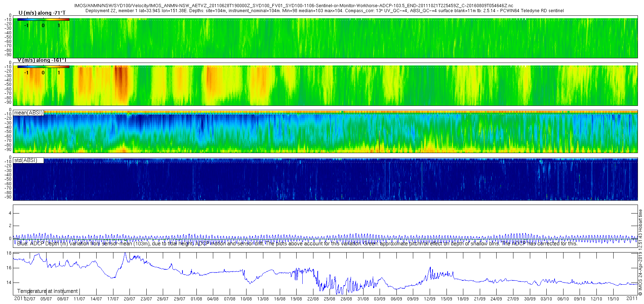Click the V velocity panel colour bar
644x304 pixels.
tap(43, 67)
